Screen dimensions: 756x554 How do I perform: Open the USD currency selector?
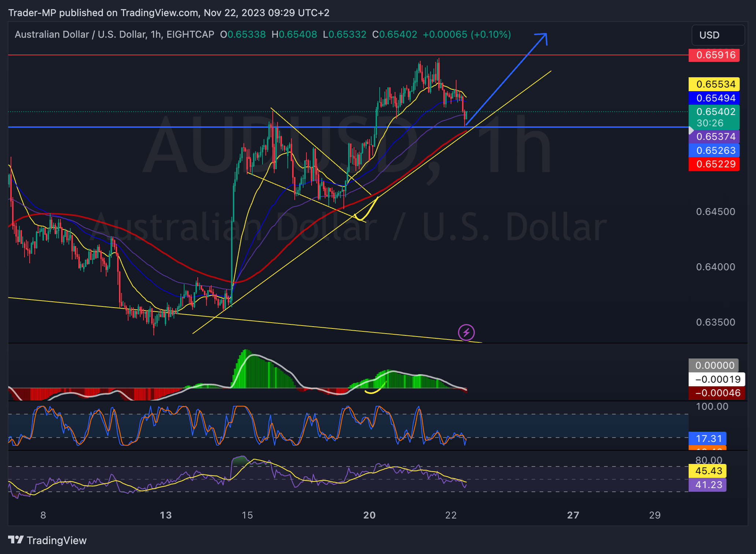point(718,35)
